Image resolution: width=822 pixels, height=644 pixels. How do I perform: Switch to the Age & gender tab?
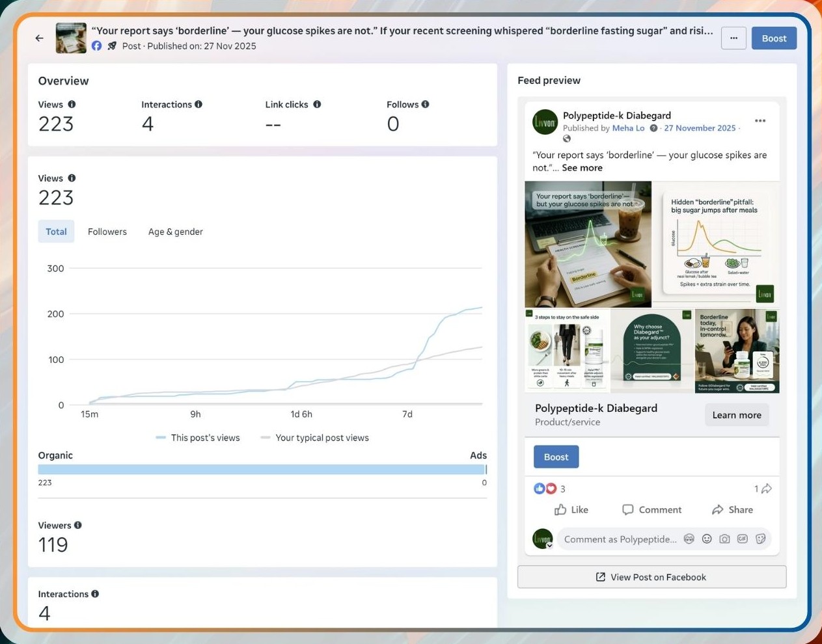[x=175, y=232]
